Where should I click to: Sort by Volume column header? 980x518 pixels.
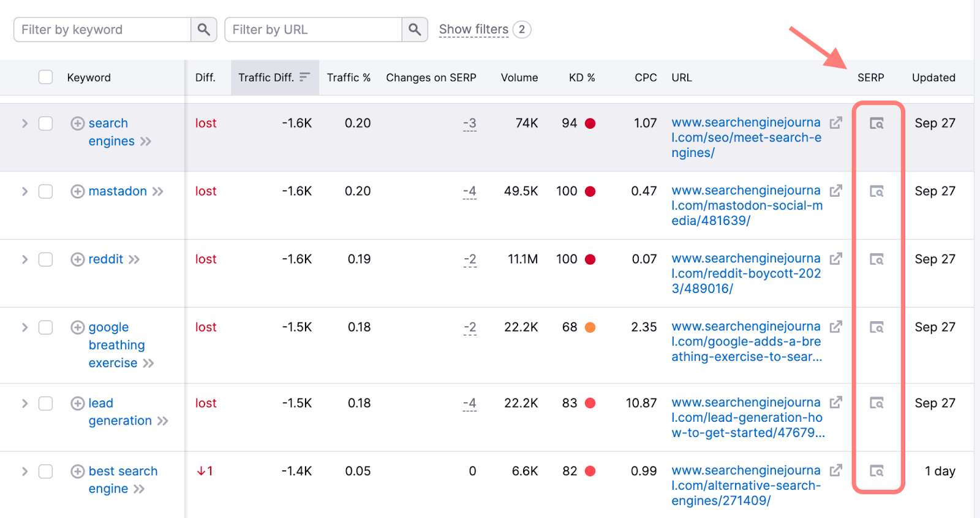[x=519, y=78]
